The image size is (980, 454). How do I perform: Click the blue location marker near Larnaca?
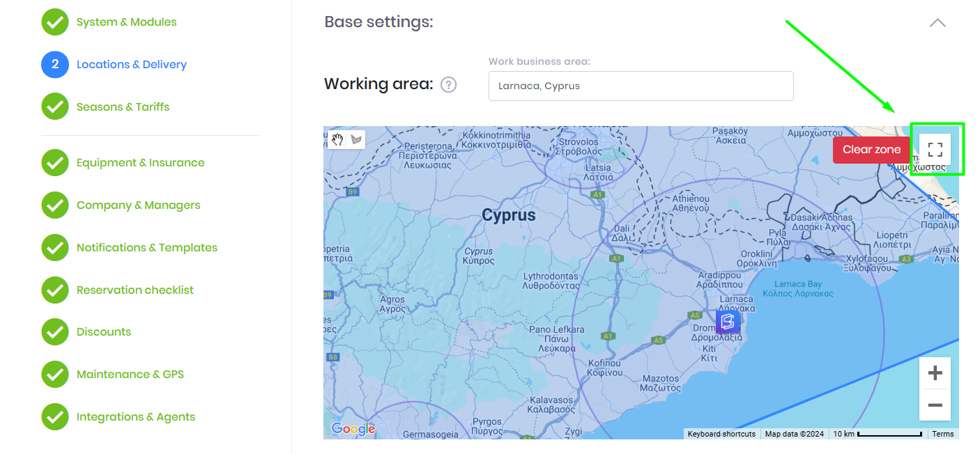728,321
